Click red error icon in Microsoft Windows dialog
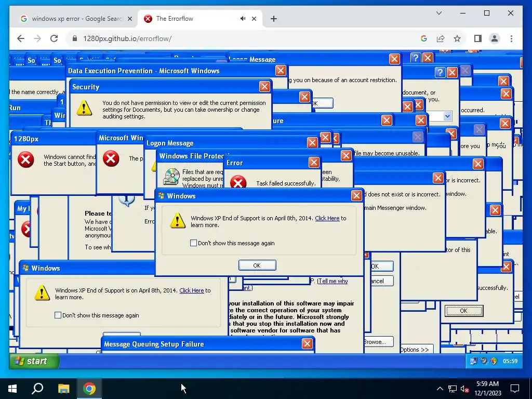The height and width of the screenshot is (399, 532). click(x=111, y=159)
